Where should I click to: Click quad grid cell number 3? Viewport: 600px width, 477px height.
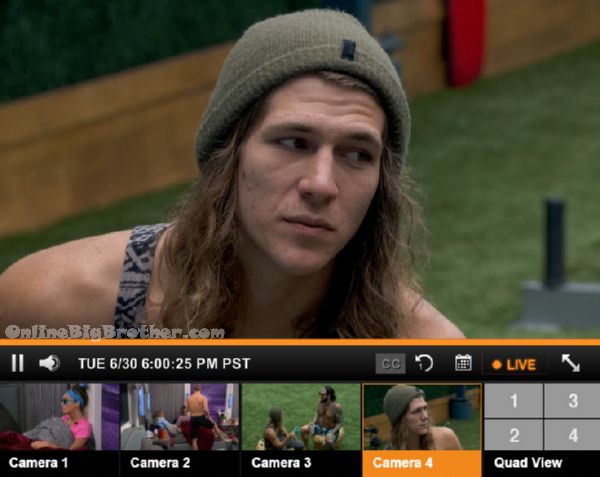[x=572, y=400]
